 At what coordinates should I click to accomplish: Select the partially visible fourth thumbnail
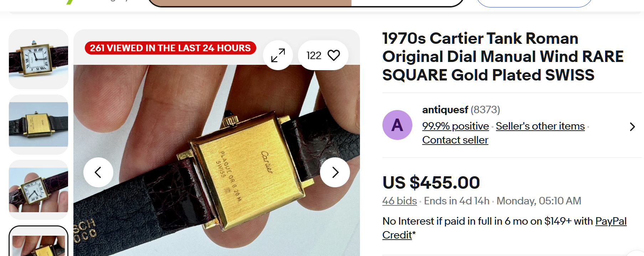38,244
